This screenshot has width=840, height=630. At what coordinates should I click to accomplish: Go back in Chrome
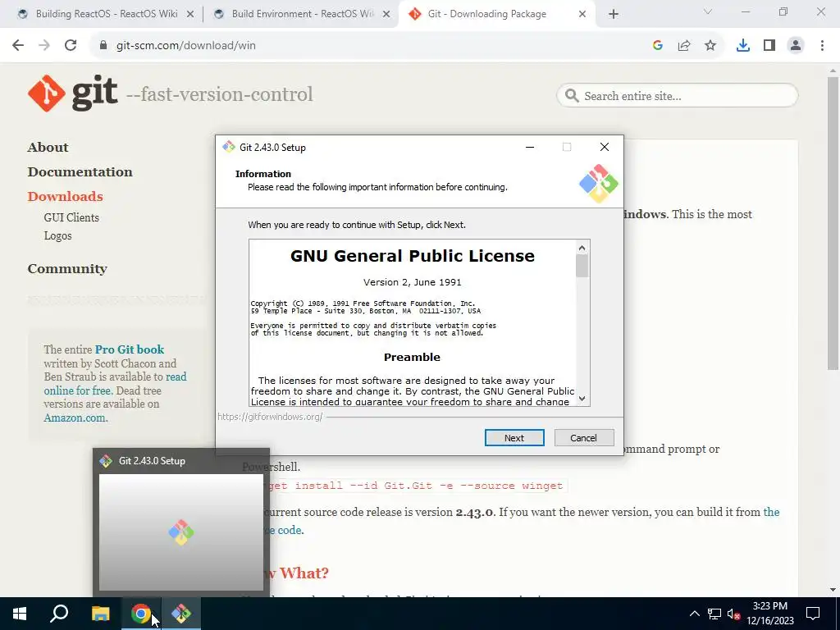click(18, 46)
